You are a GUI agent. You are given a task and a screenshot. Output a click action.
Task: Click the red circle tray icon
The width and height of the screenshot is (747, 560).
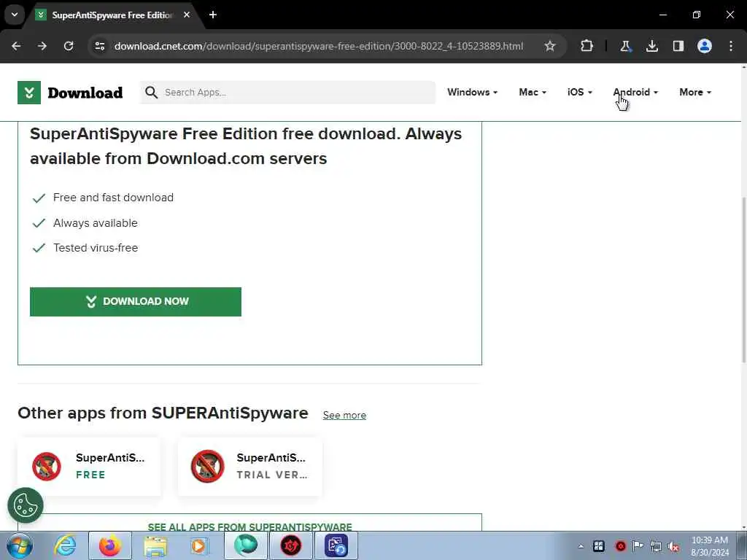point(620,546)
